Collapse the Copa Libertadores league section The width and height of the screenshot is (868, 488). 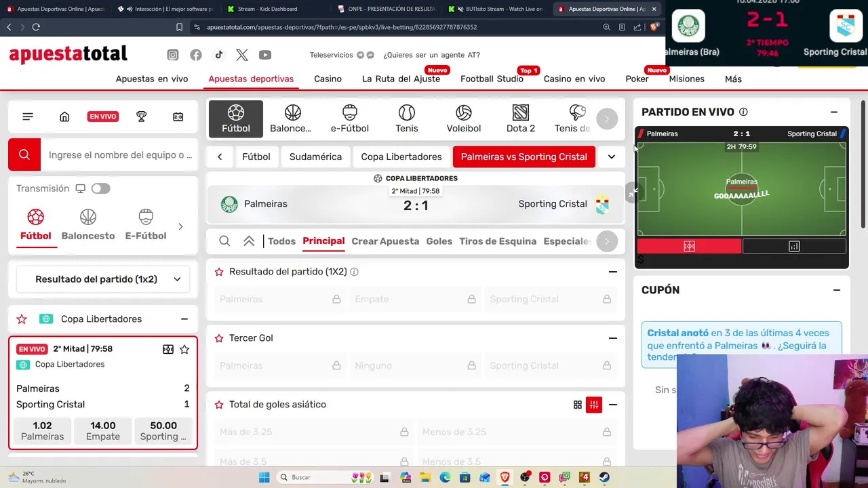click(184, 319)
